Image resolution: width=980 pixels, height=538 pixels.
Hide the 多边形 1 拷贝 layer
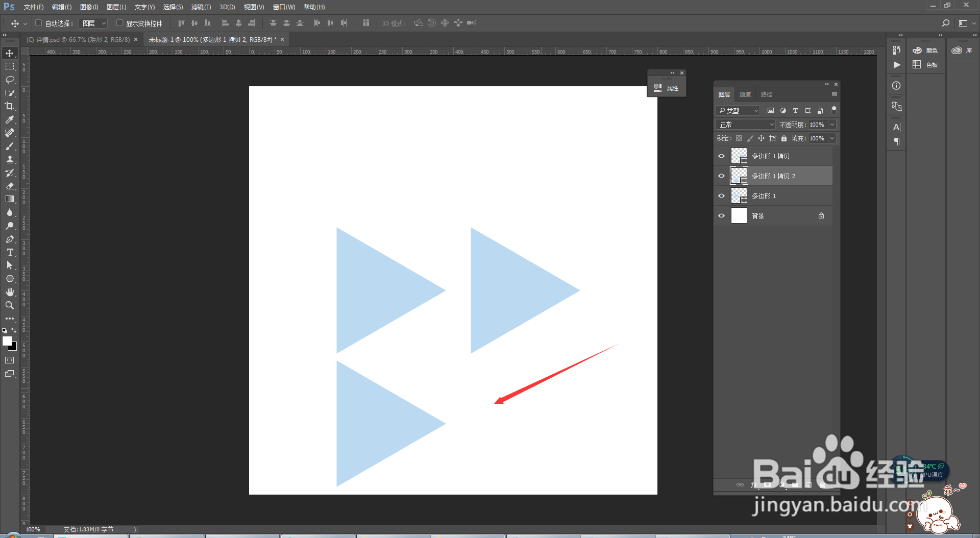pos(721,156)
